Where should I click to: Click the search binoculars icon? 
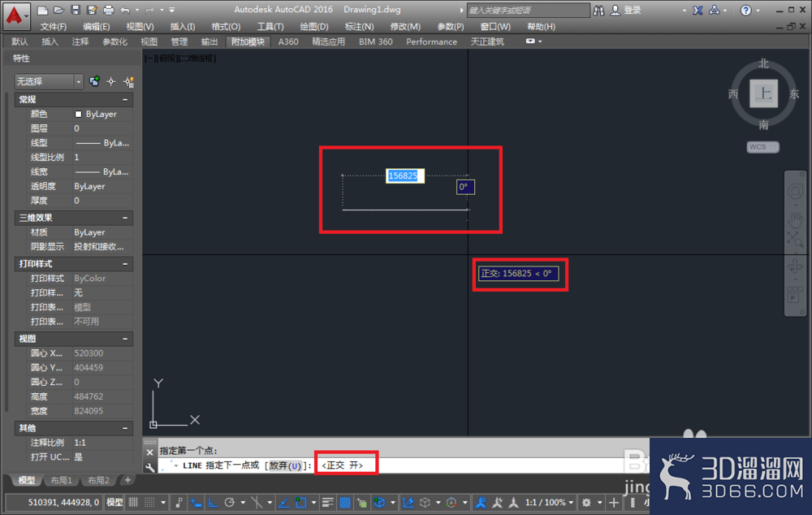598,10
